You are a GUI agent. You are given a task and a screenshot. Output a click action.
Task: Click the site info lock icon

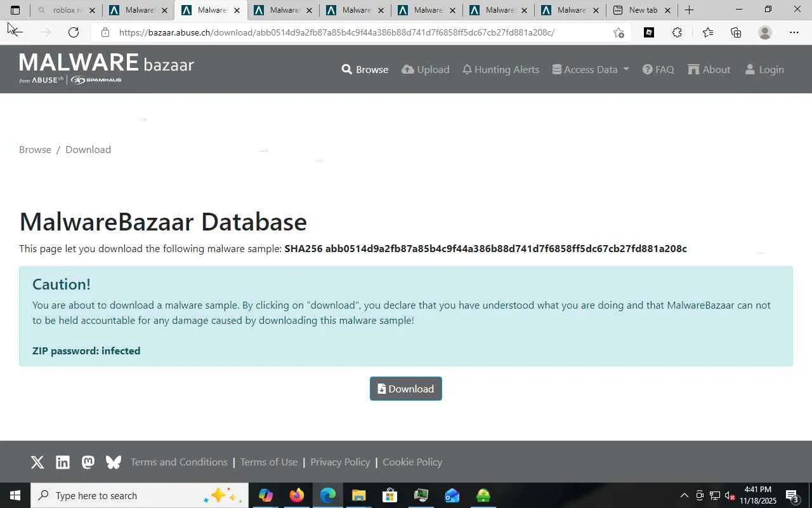pos(105,32)
